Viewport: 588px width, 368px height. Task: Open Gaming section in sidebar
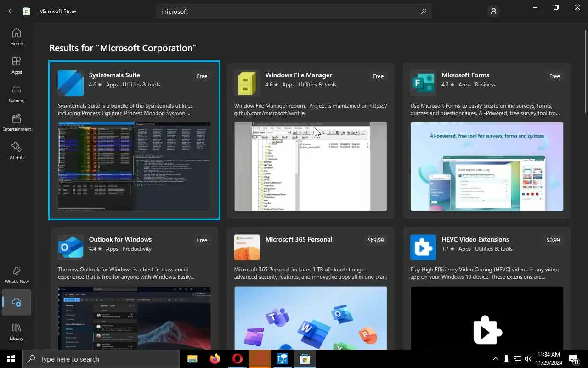pyautogui.click(x=17, y=94)
